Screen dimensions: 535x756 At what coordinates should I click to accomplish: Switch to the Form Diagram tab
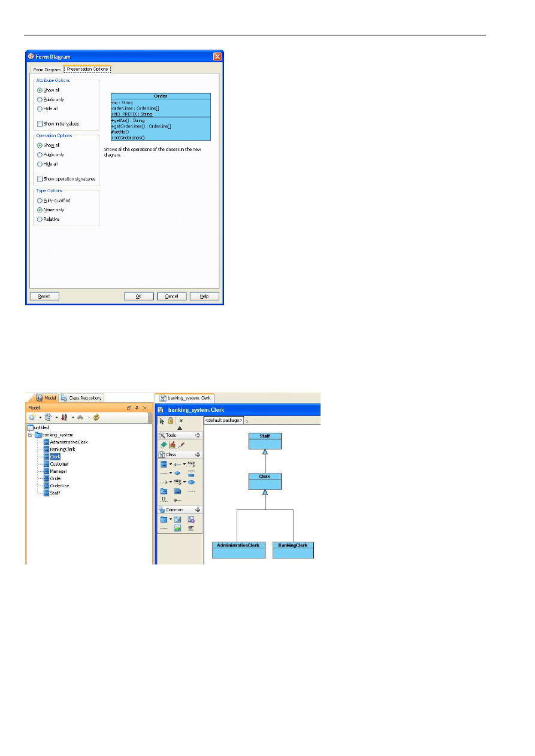46,69
